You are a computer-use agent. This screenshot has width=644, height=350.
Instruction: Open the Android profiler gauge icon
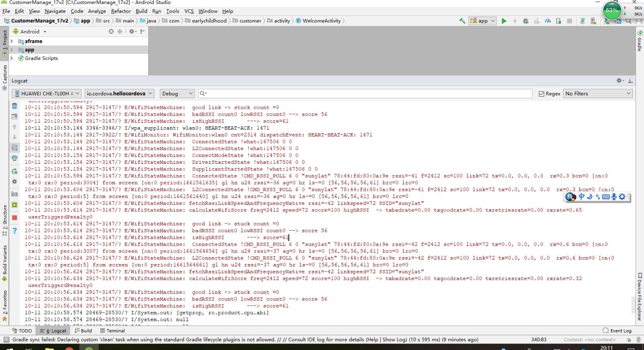(547, 21)
